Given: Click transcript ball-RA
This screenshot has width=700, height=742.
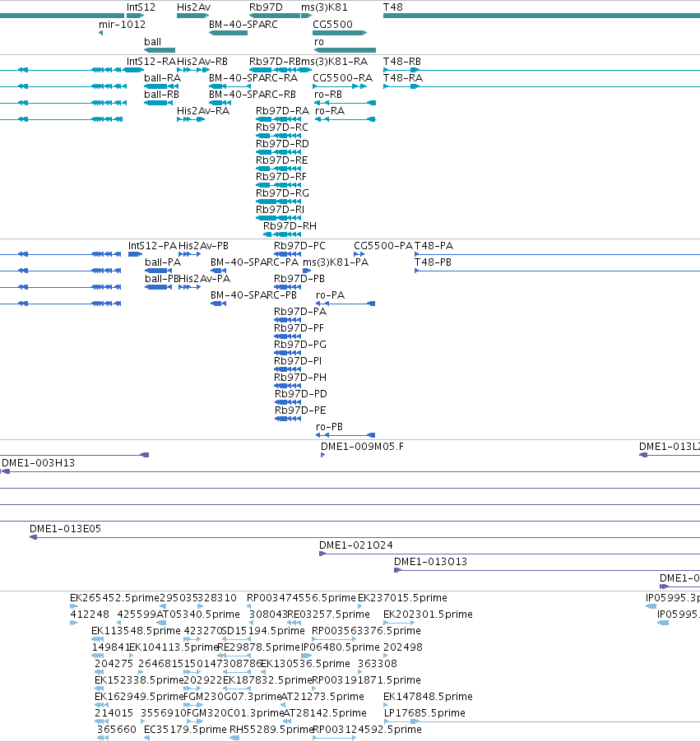Looking at the screenshot, I should pos(162,77).
